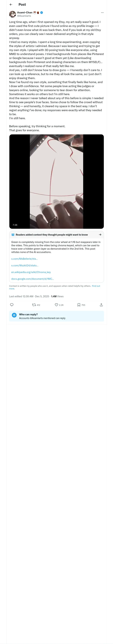Click Asami-Chan's profile avatar
Image resolution: width=113 pixels, height=644 pixels.
click(x=13, y=14)
